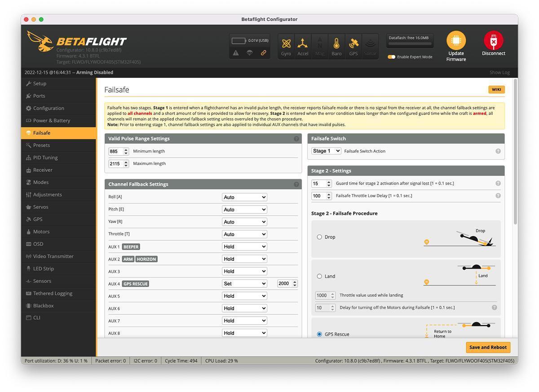
Task: Open the AUX 8 fallback dropdown
Action: (244, 333)
